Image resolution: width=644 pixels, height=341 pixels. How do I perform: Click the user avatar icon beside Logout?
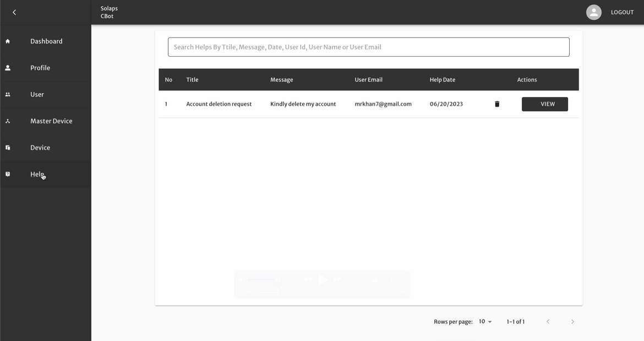click(x=593, y=12)
